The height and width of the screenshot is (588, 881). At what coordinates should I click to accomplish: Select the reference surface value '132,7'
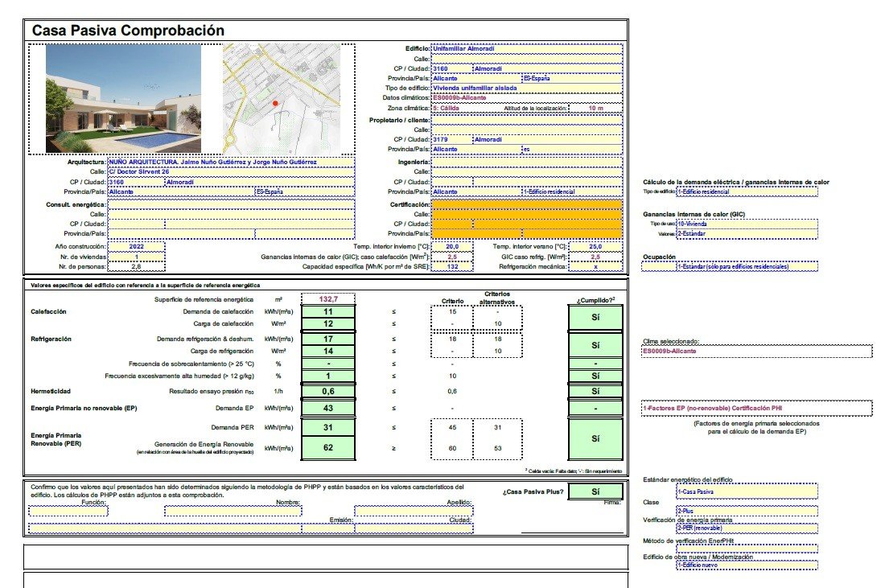(x=328, y=299)
